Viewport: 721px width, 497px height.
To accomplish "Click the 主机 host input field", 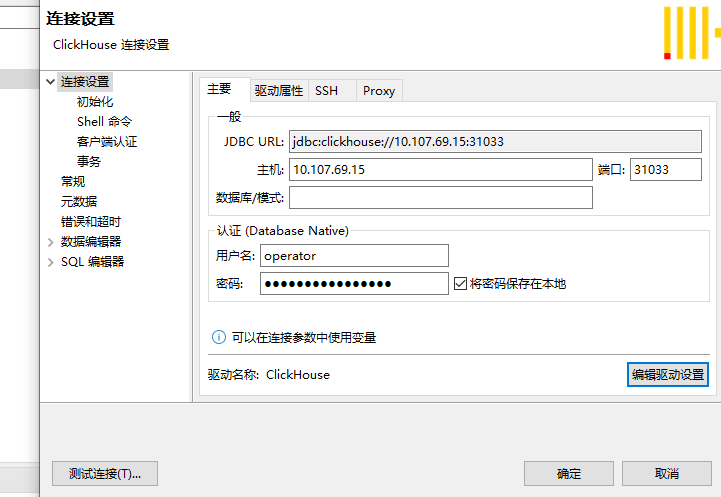I will (441, 170).
